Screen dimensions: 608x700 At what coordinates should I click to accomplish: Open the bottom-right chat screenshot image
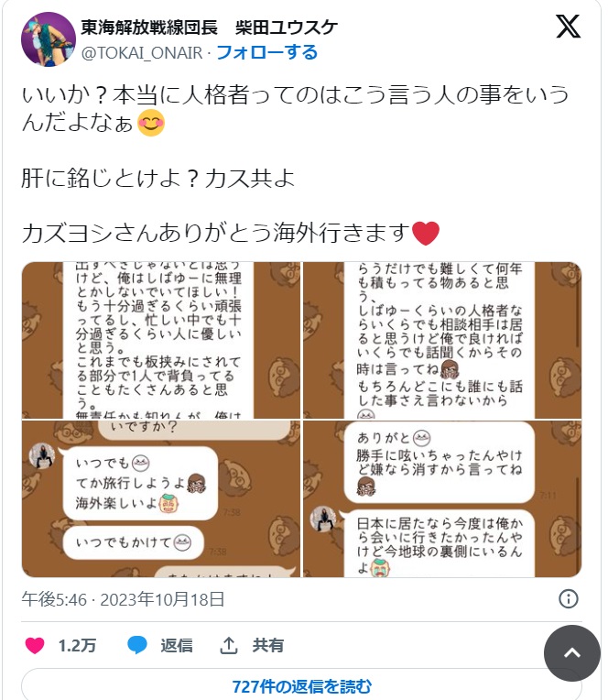[442, 498]
